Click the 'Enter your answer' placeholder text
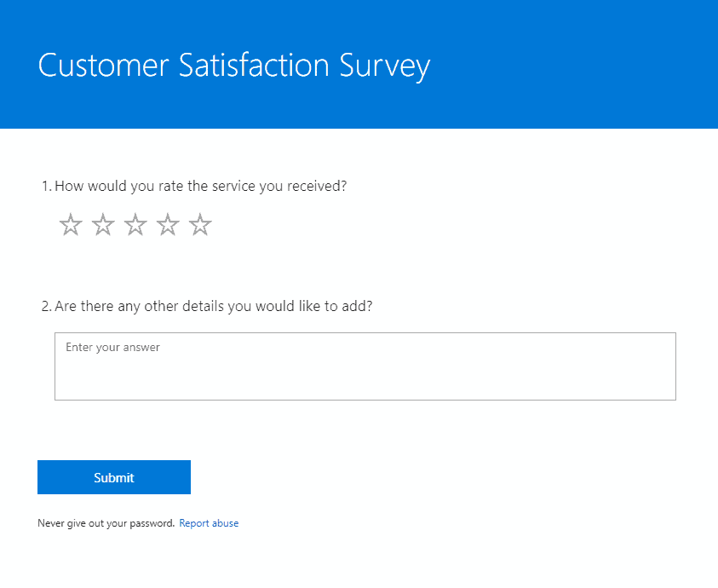The width and height of the screenshot is (718, 588). (x=112, y=348)
